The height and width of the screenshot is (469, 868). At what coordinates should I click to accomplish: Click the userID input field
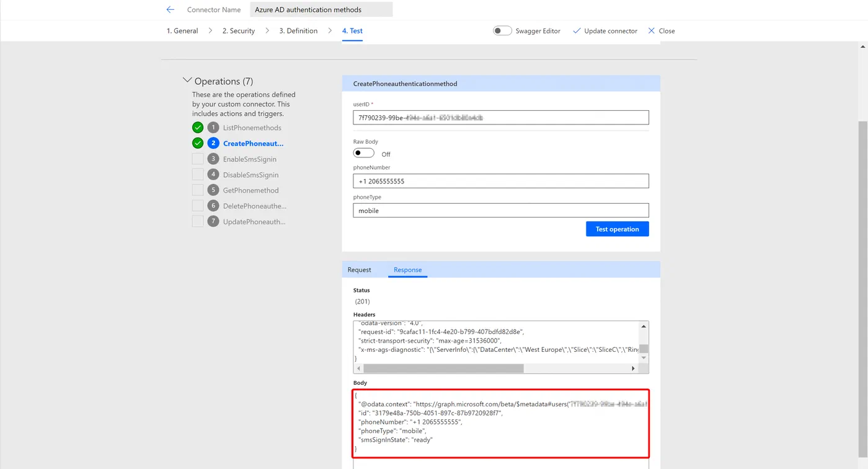point(501,117)
